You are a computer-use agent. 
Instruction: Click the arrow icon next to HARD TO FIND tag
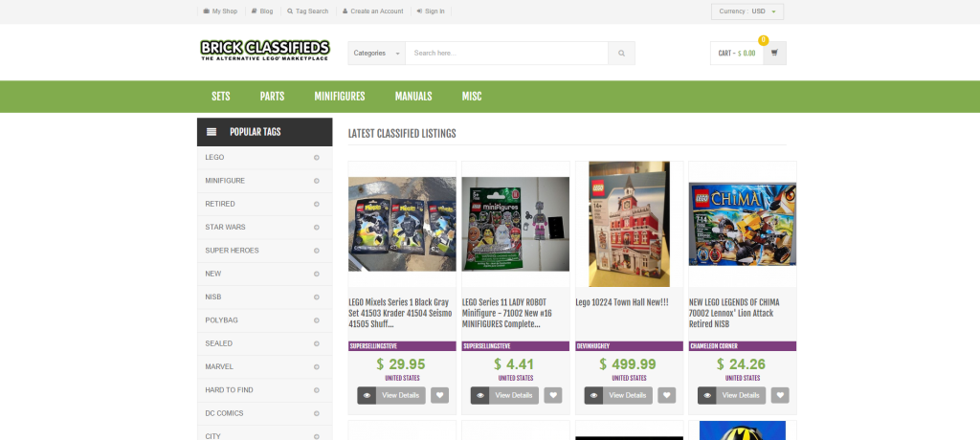tap(316, 390)
